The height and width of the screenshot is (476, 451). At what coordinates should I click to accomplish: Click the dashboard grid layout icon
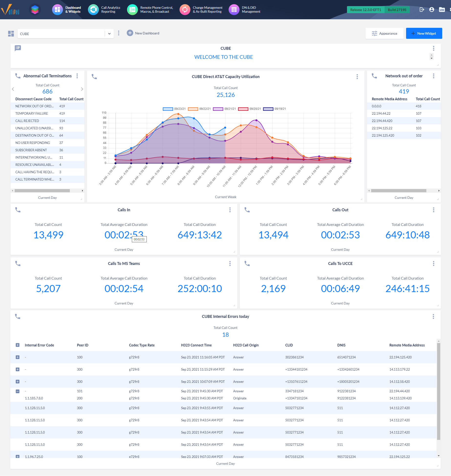click(11, 33)
